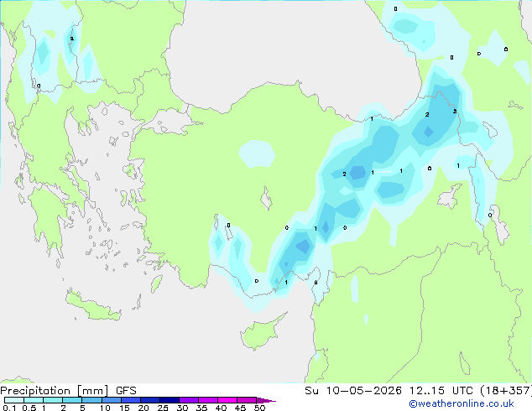Pick the 15–20 mm legend color box
The height and width of the screenshot is (411, 532).
131,400
